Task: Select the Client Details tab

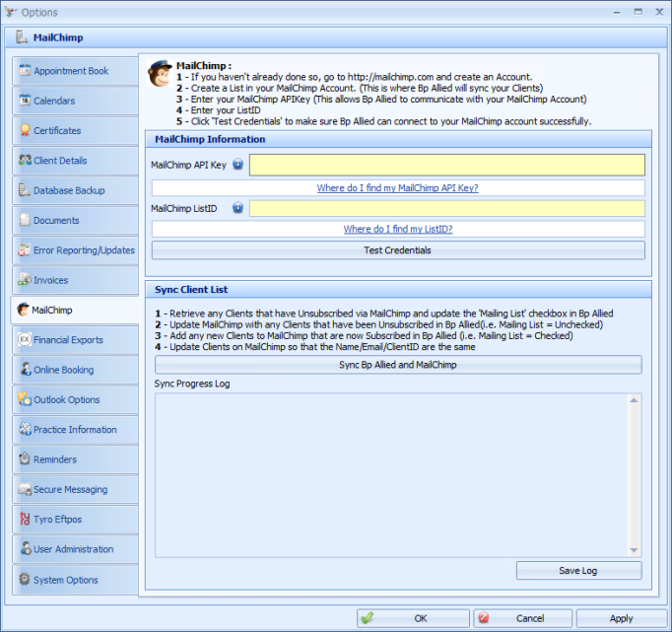Action: coord(75,161)
